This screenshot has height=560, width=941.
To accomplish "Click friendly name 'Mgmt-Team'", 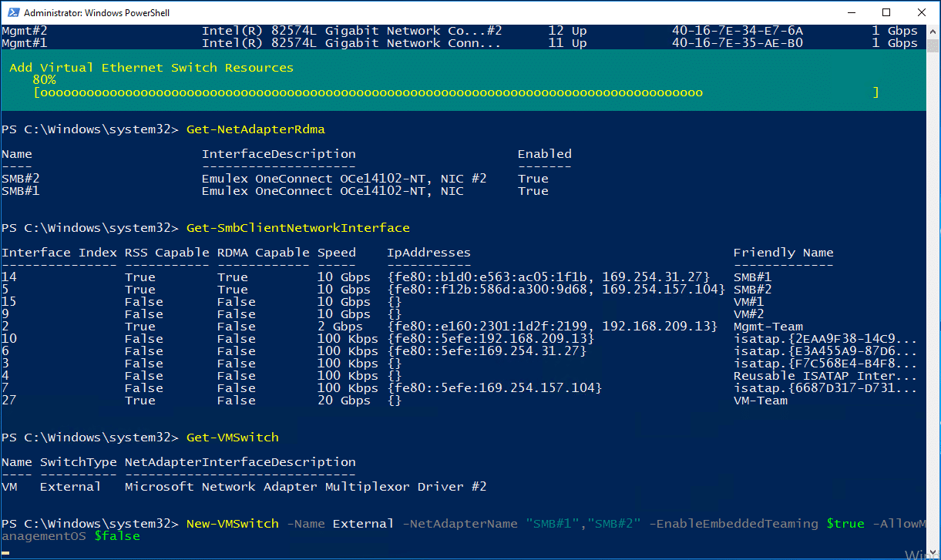I will point(768,327).
